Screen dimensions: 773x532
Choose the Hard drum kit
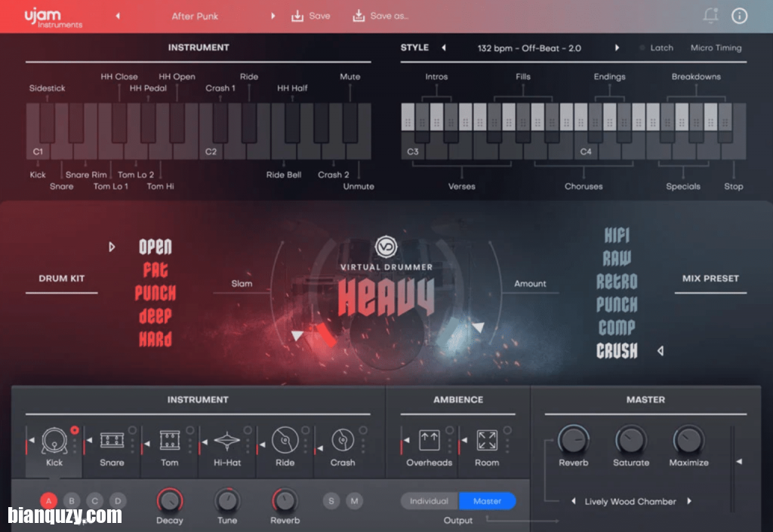pos(156,339)
